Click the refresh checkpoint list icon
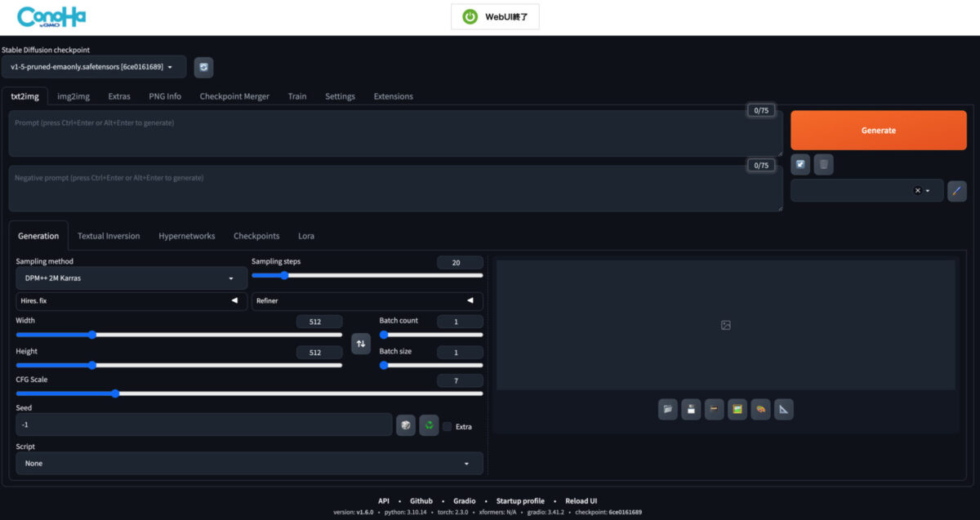 coord(203,67)
